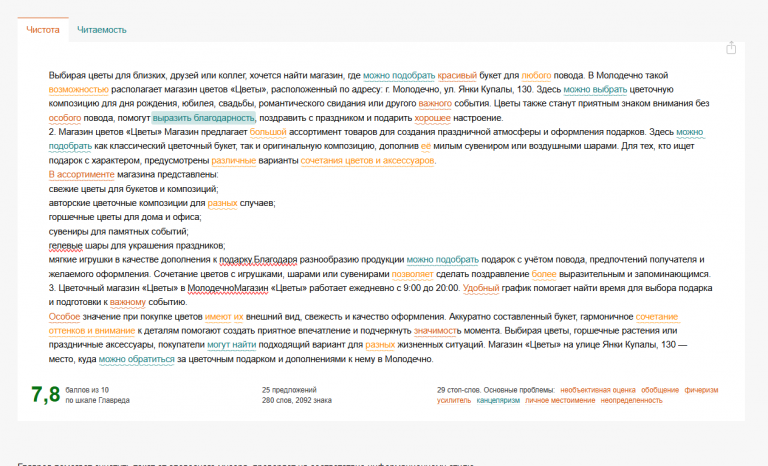
Task: Click highlighted word значимость
Action: 437,331
